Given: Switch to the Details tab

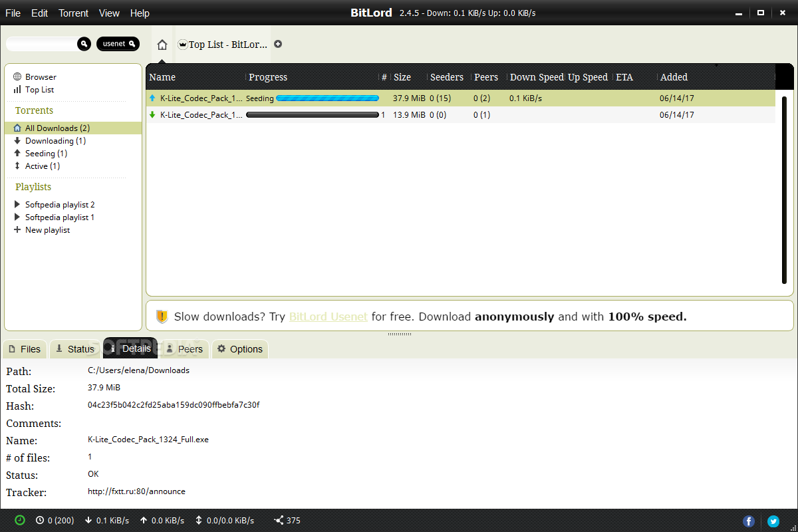Looking at the screenshot, I should click(130, 349).
